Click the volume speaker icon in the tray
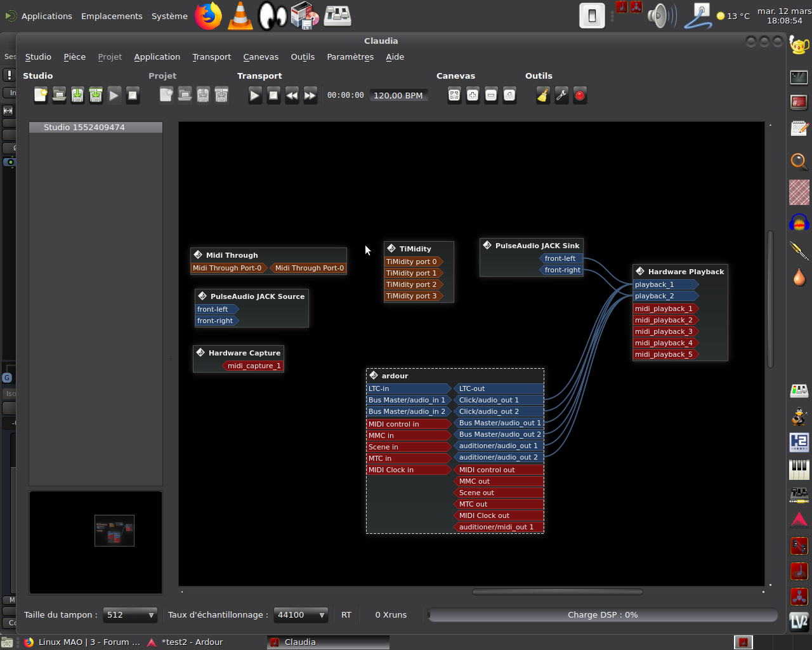 662,16
